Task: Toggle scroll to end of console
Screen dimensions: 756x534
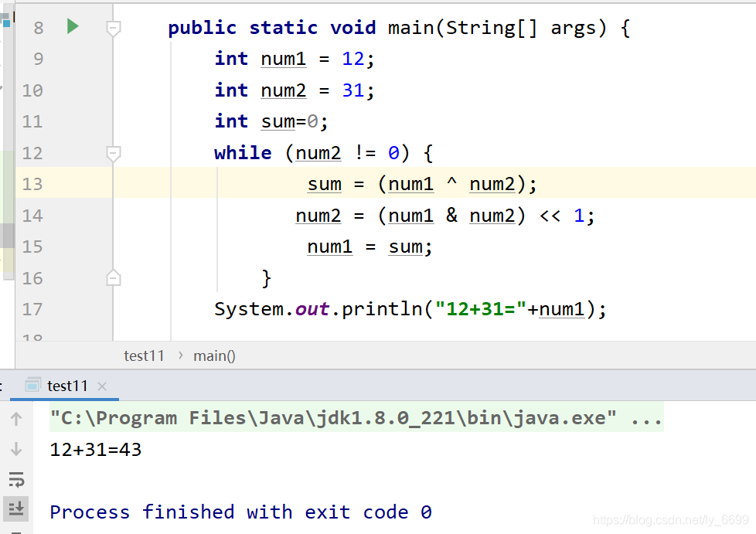Action: [16, 508]
